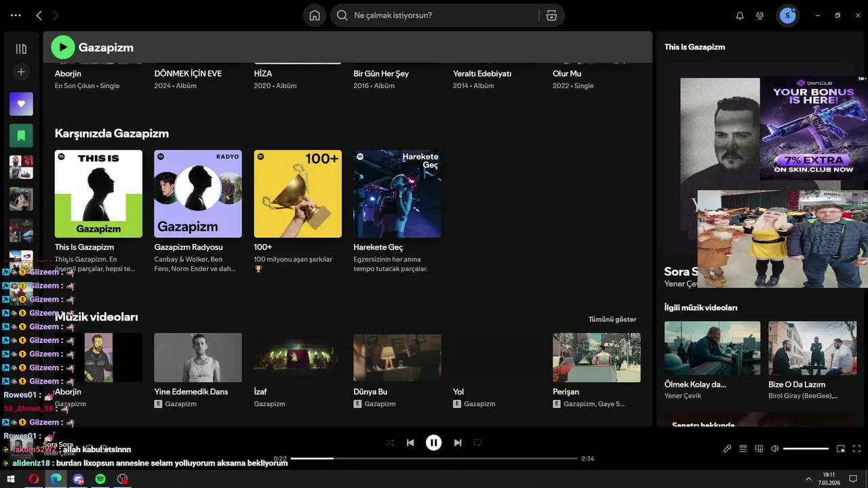
Task: Open 'This Is Gazapizm' panel header link
Action: (694, 47)
